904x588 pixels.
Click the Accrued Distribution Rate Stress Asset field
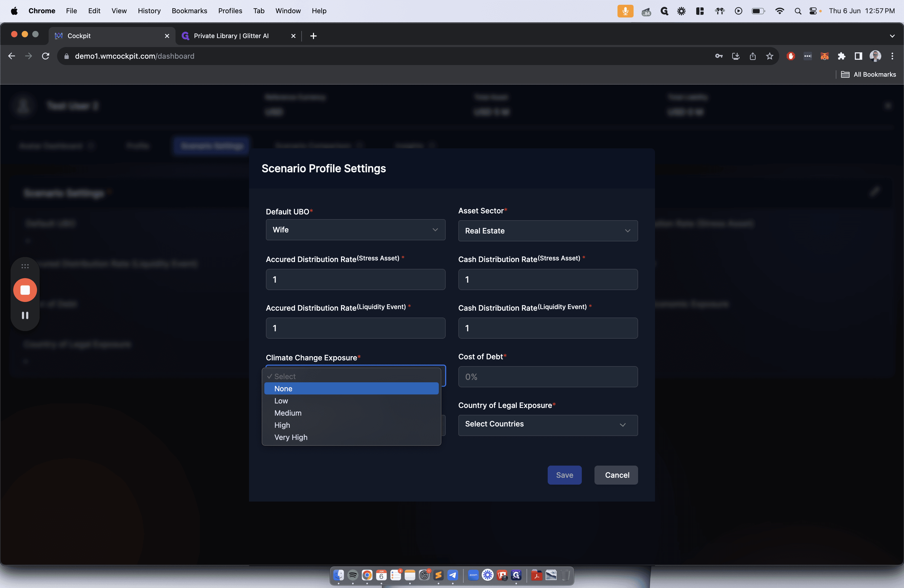pos(356,279)
